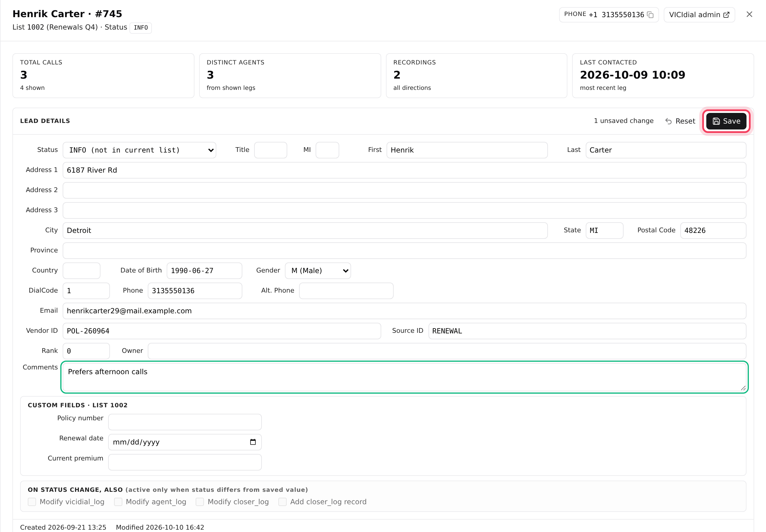The height and width of the screenshot is (532, 766).
Task: Close the lead details dialog
Action: 749,14
